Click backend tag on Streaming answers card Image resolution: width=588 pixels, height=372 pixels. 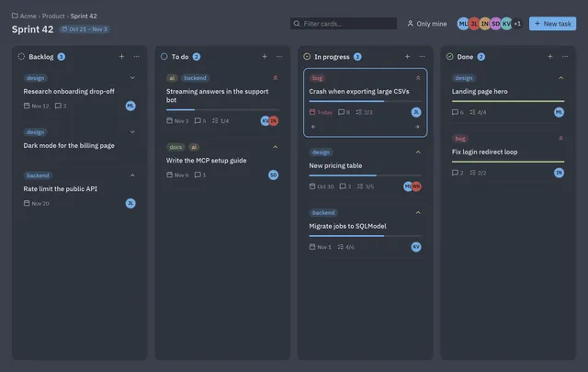pos(195,78)
